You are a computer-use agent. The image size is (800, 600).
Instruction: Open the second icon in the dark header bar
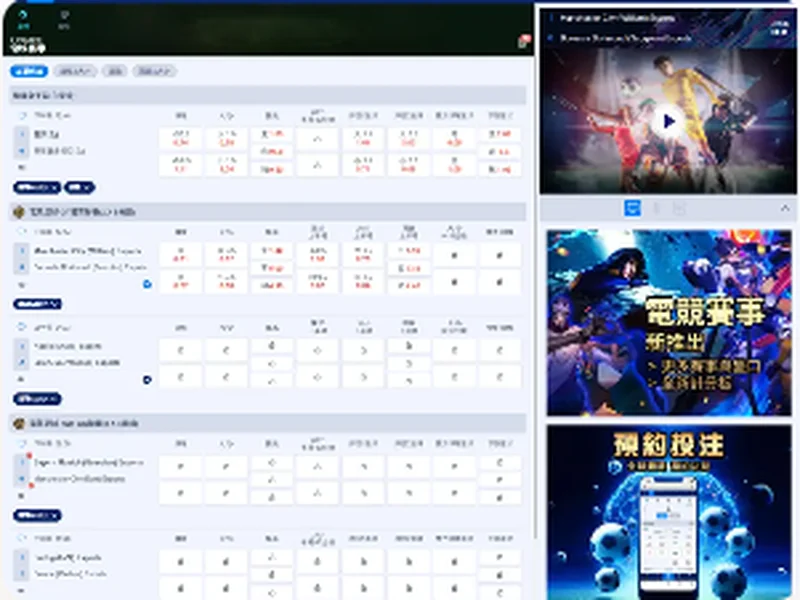pyautogui.click(x=64, y=18)
